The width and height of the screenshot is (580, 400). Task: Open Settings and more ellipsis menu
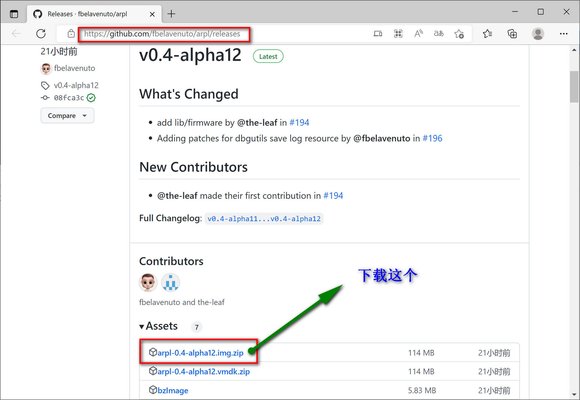pyautogui.click(x=563, y=34)
